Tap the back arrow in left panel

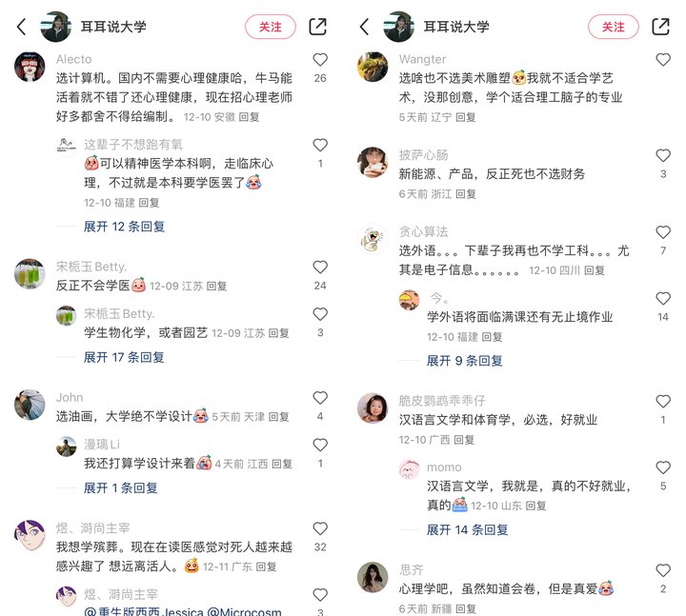pyautogui.click(x=21, y=27)
